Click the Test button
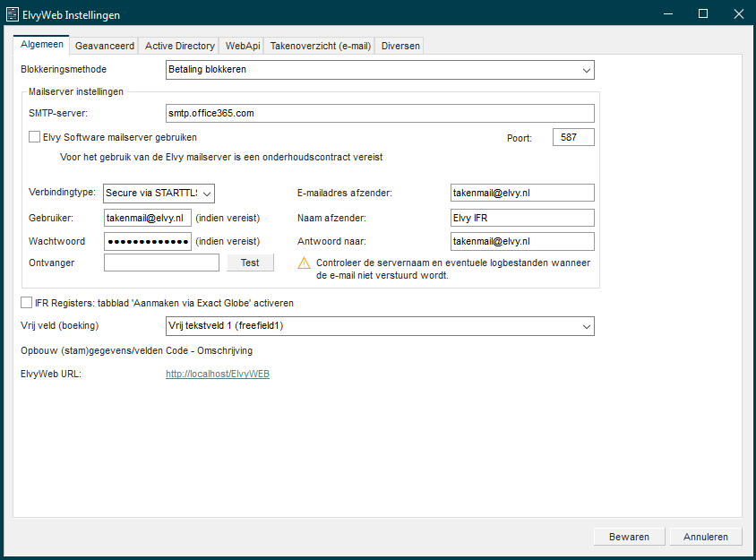756x560 pixels. tap(250, 263)
